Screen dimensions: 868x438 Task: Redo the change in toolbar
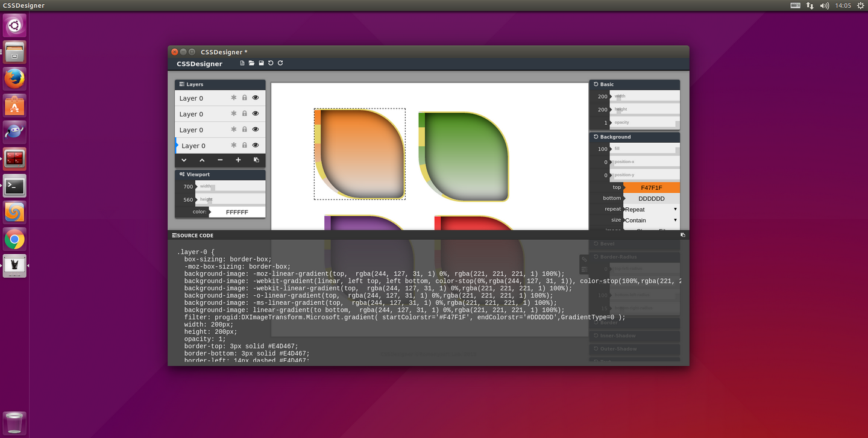point(280,63)
